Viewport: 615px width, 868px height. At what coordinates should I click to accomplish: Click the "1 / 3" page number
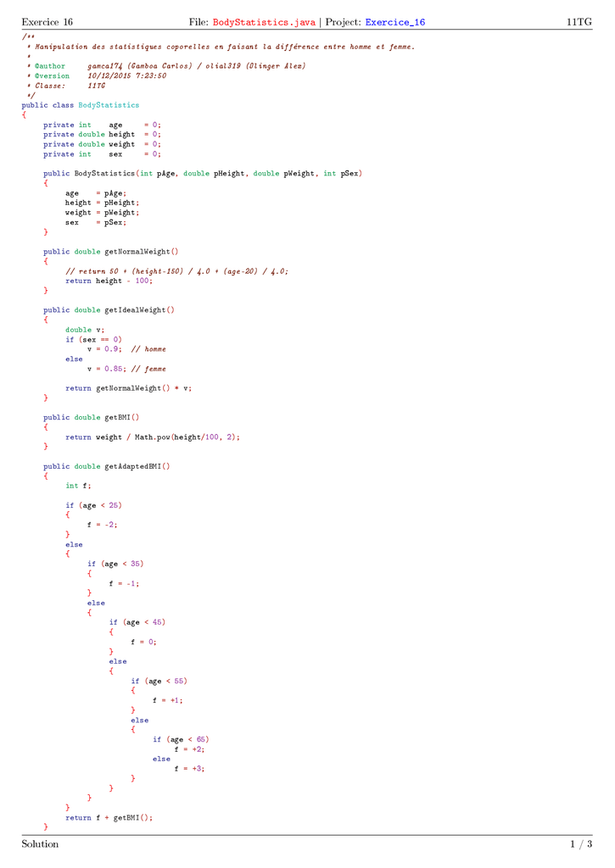[x=581, y=843]
